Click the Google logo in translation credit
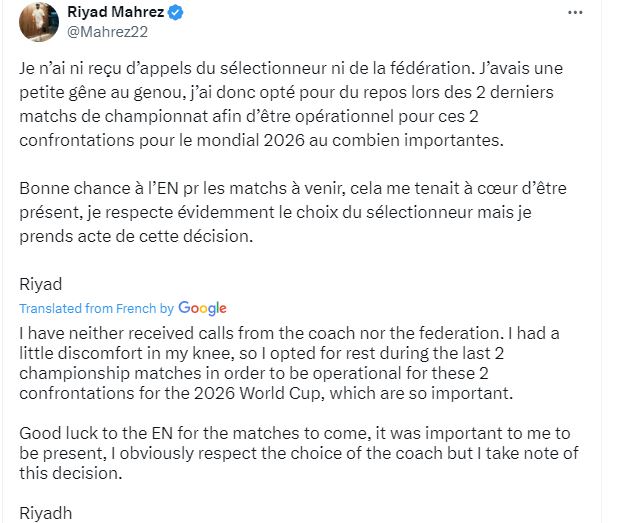The height and width of the screenshot is (523, 617). coord(202,308)
